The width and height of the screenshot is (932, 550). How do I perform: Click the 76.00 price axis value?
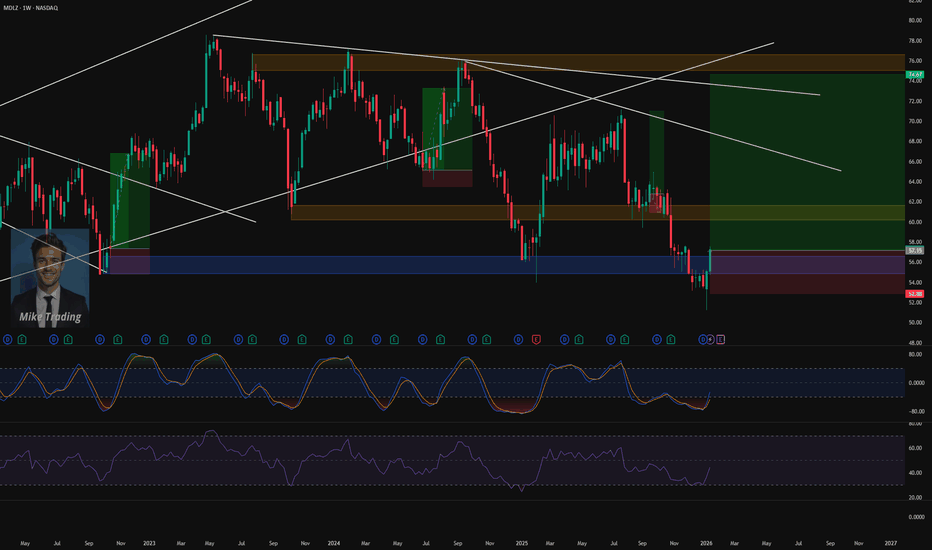pos(915,61)
